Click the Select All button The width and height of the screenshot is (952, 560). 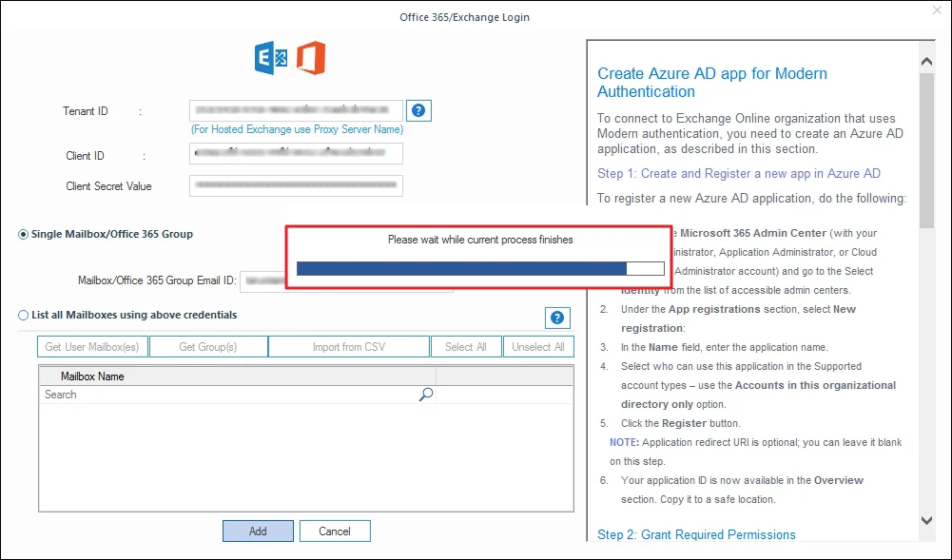(x=466, y=347)
